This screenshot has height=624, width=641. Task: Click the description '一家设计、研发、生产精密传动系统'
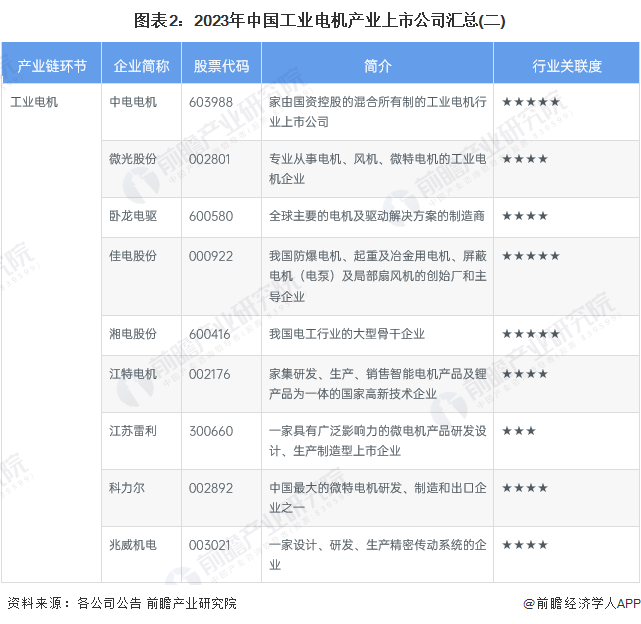[377, 554]
